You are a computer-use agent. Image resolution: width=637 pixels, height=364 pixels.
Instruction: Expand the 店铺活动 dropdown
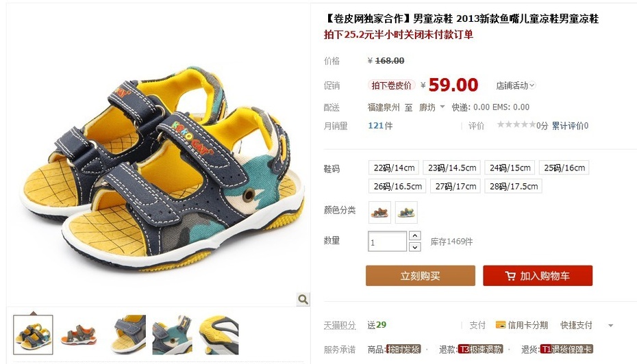pyautogui.click(x=516, y=86)
